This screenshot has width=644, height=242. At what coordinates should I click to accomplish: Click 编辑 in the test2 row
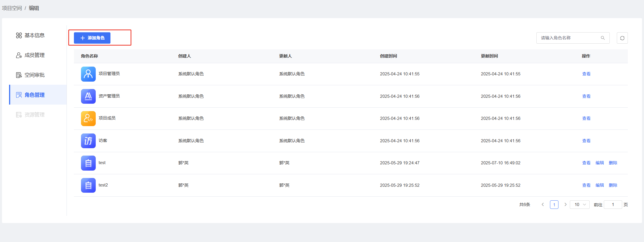(x=600, y=185)
